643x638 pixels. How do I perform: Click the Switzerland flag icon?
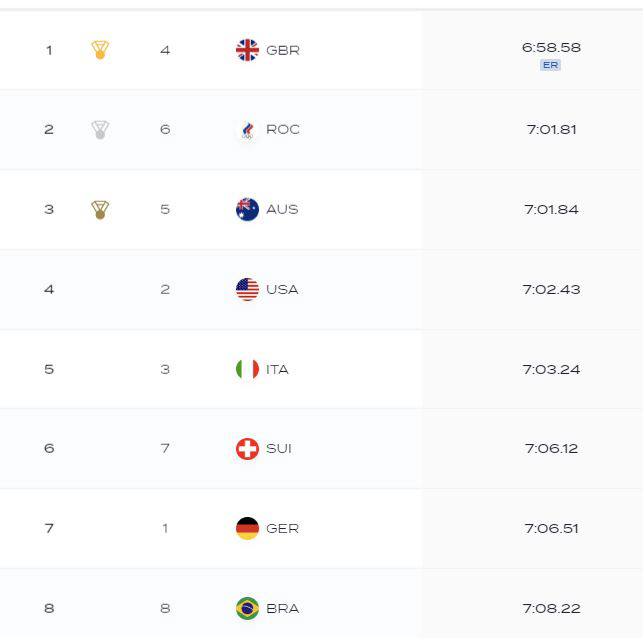tap(247, 449)
